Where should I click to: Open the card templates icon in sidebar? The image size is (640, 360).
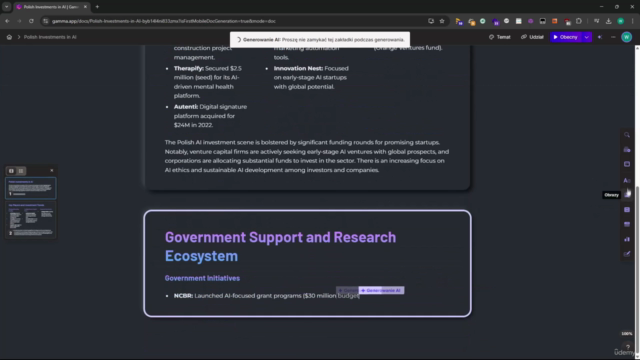[x=627, y=150]
